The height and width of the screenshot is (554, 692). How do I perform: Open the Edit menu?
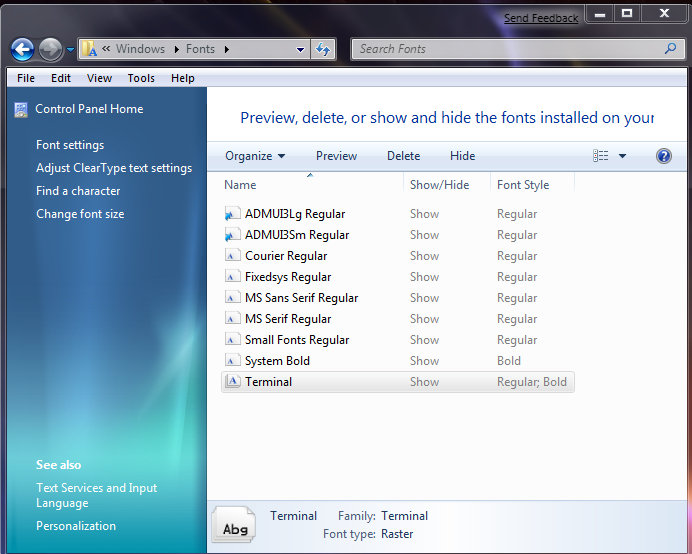(x=60, y=78)
